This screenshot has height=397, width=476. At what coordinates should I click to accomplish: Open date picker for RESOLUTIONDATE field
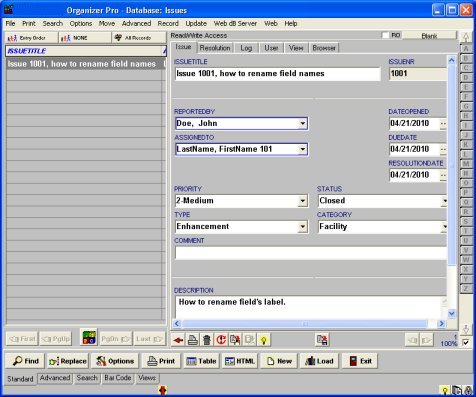point(443,175)
